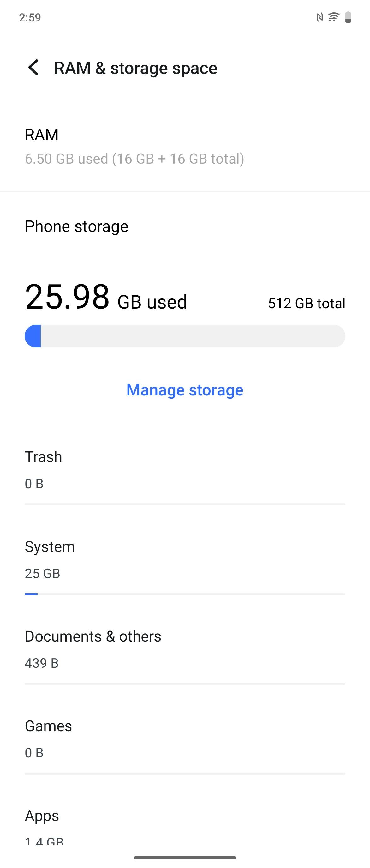Viewport: 370px width, 868px height.
Task: Open Manage storage link
Action: [185, 390]
